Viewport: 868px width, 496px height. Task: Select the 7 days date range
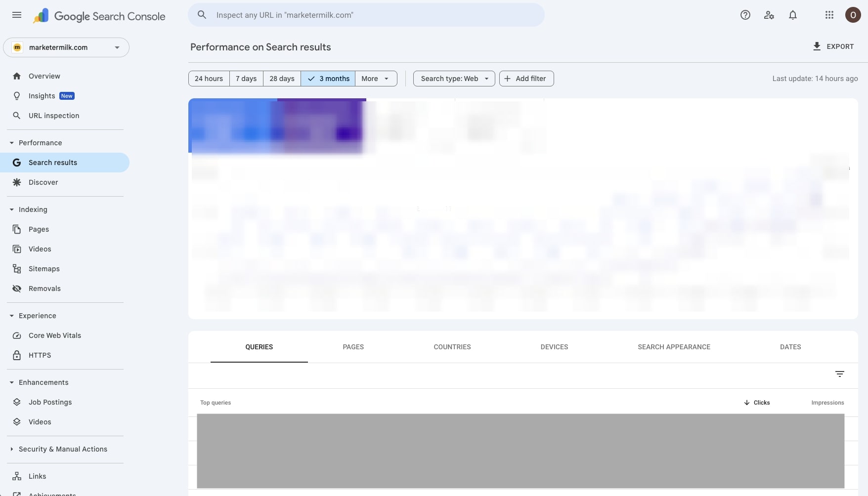246,79
